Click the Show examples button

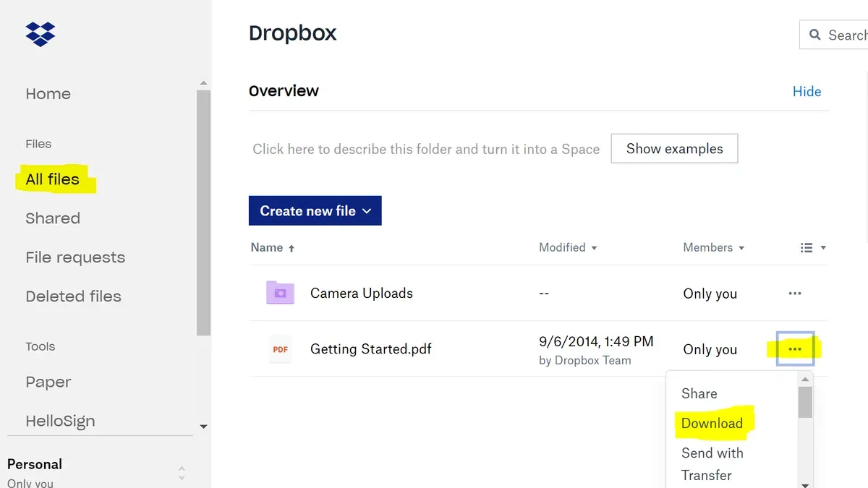tap(674, 148)
